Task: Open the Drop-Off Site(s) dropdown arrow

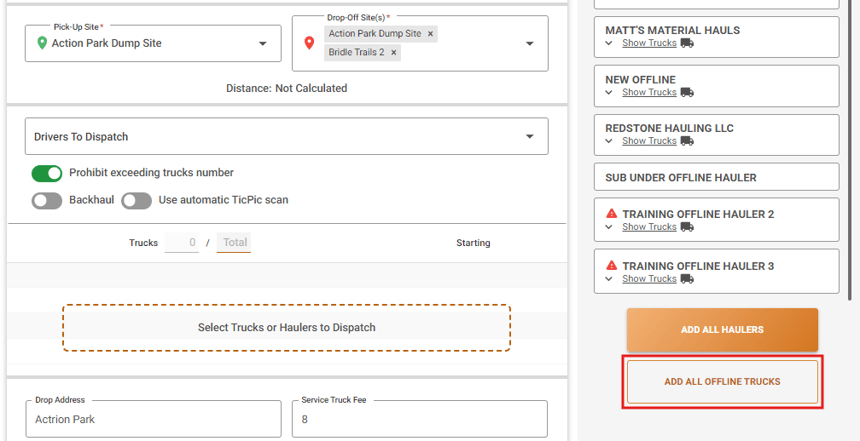Action: (x=530, y=43)
